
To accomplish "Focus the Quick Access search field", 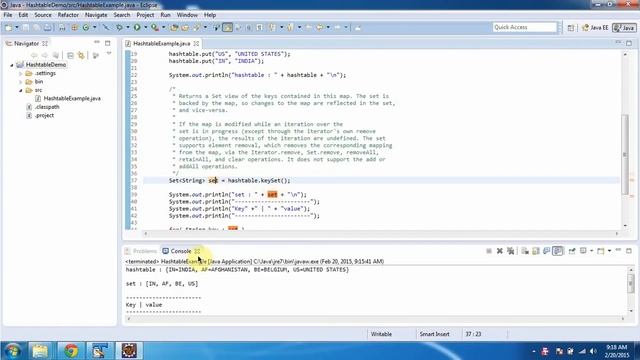I will (524, 27).
